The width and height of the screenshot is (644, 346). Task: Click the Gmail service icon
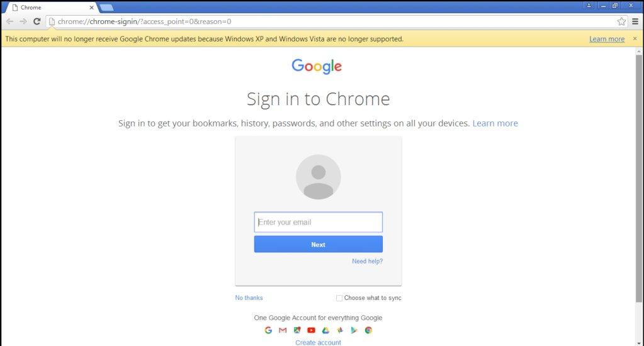(x=283, y=330)
